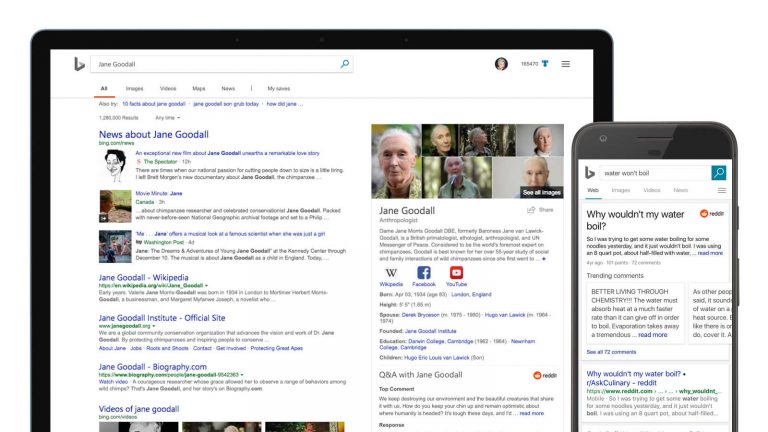Open the Facebook icon in knowledge panel

click(424, 273)
